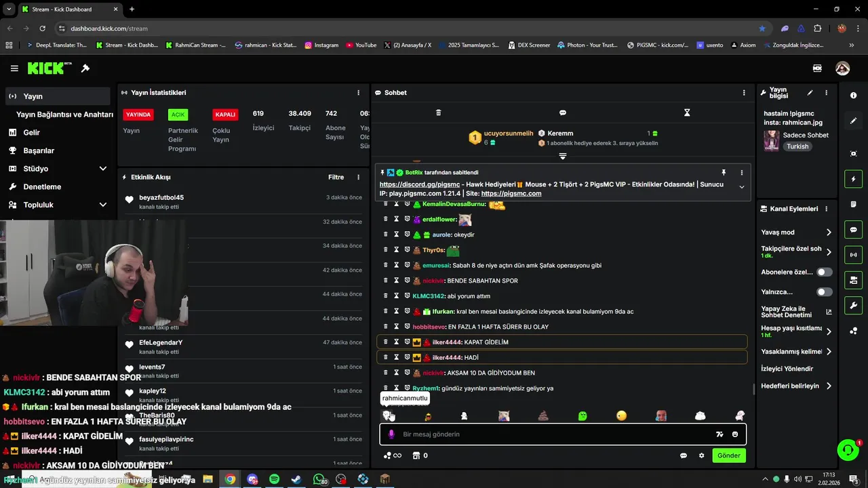Screen dimensions: 868x488
Task: Open Discord from the taskbar
Action: [252, 479]
